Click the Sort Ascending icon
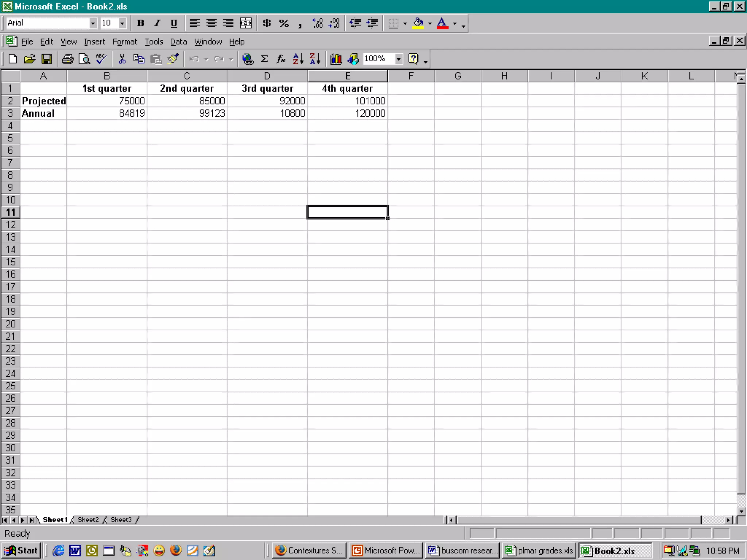 click(298, 59)
